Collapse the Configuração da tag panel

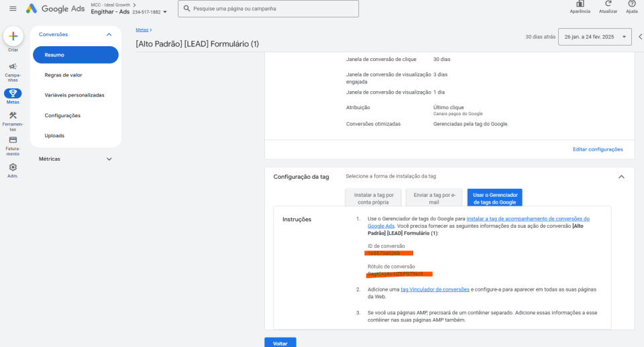[621, 177]
